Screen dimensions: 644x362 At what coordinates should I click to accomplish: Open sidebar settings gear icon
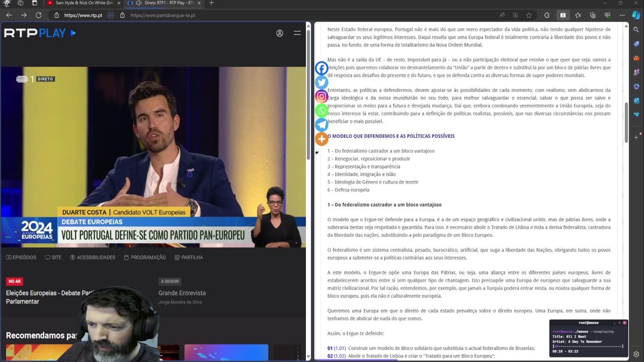tap(636, 354)
